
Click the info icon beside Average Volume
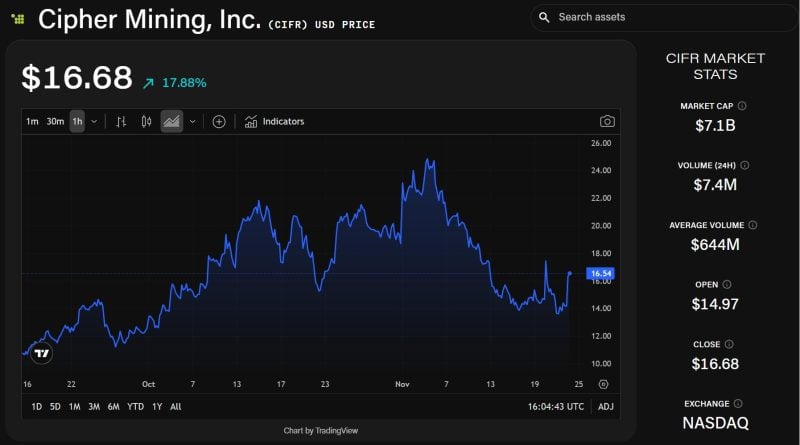[753, 226]
